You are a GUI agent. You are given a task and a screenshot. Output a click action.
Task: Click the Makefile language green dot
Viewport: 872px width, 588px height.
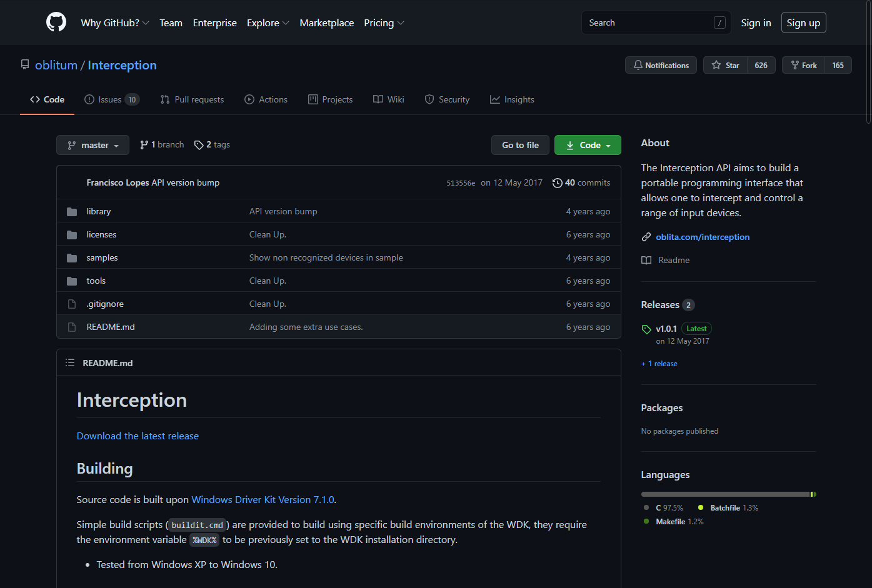click(x=646, y=522)
